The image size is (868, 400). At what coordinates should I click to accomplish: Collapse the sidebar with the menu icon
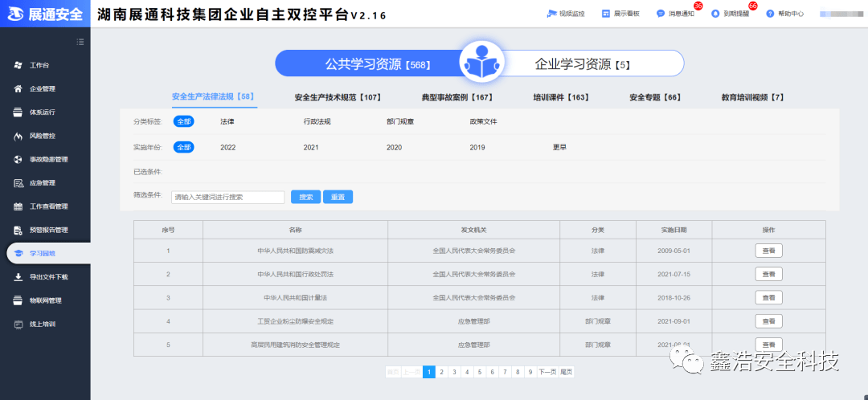pos(80,42)
